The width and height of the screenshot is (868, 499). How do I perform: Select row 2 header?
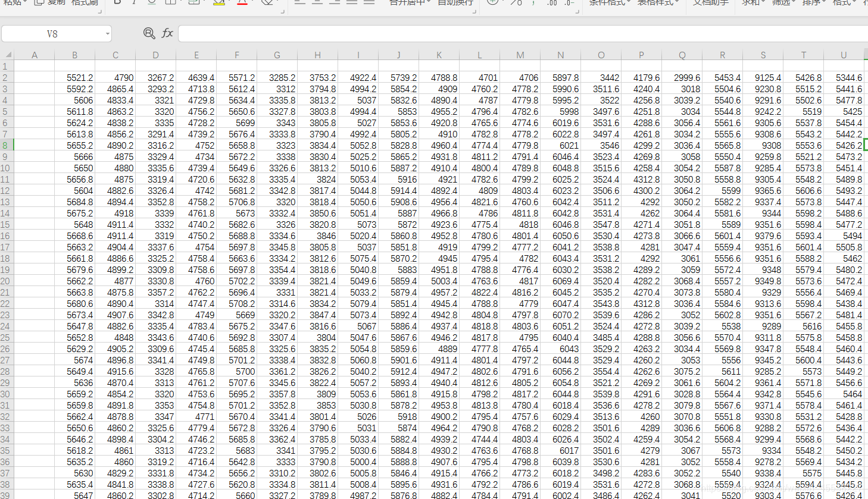click(x=6, y=78)
